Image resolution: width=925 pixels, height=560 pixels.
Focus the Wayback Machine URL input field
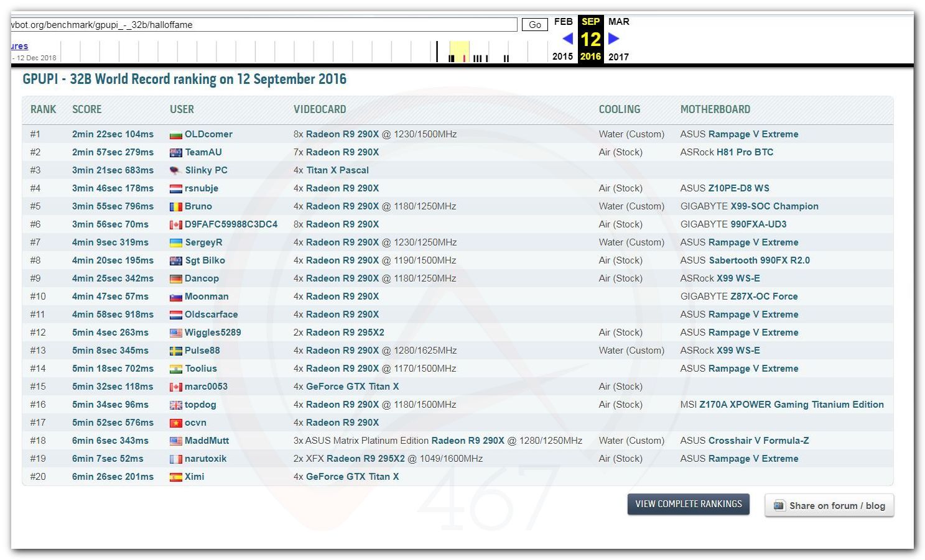point(264,25)
